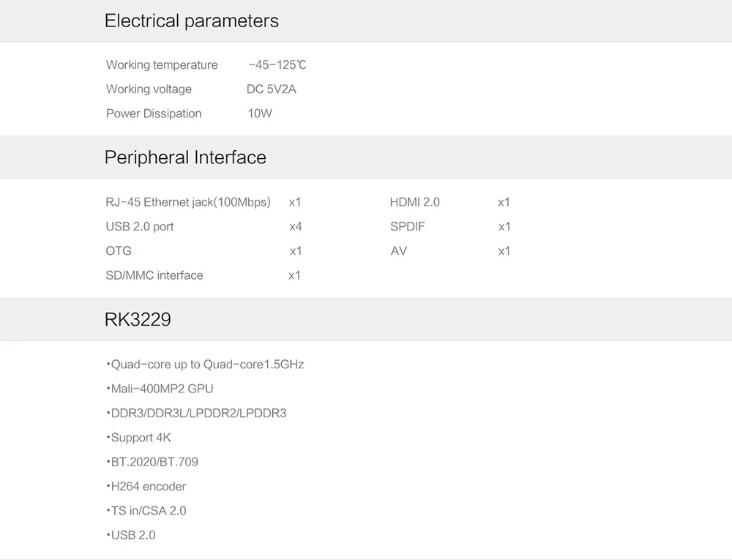Select the OTG interface entry
Screen dimensions: 732x560
119,251
